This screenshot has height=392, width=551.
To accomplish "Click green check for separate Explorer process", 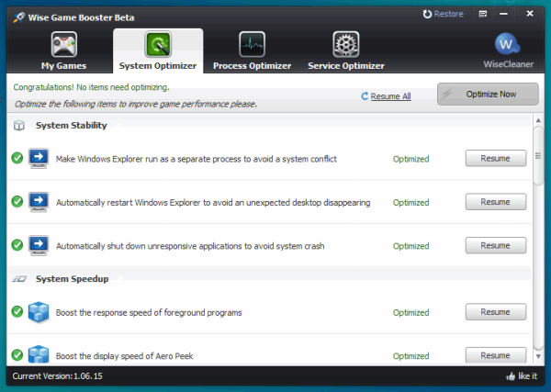I will pos(17,158).
